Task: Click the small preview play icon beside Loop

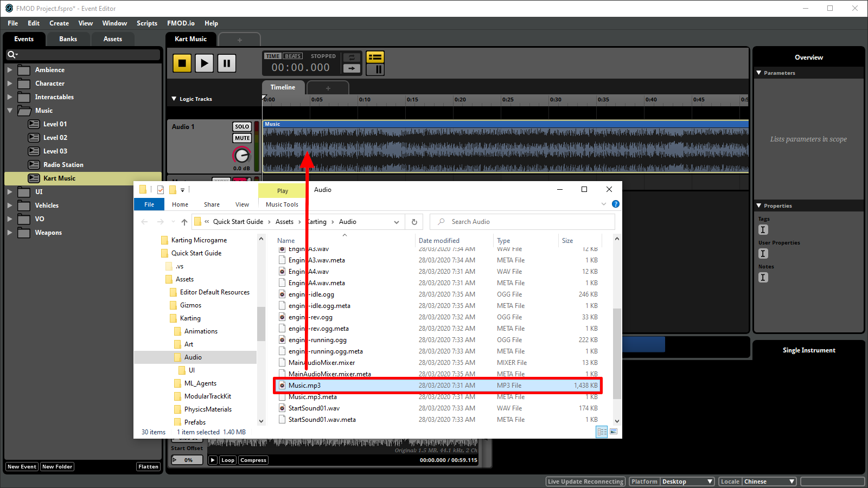Action: [212, 460]
